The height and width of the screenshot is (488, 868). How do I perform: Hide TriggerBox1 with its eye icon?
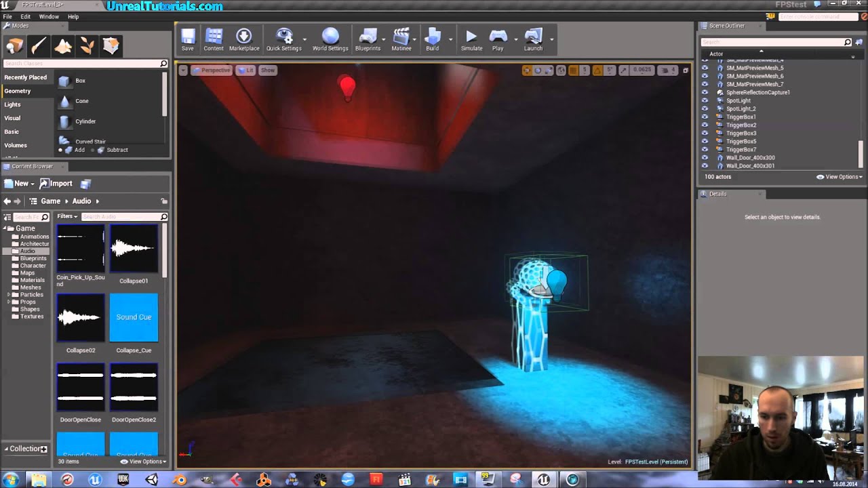[705, 117]
